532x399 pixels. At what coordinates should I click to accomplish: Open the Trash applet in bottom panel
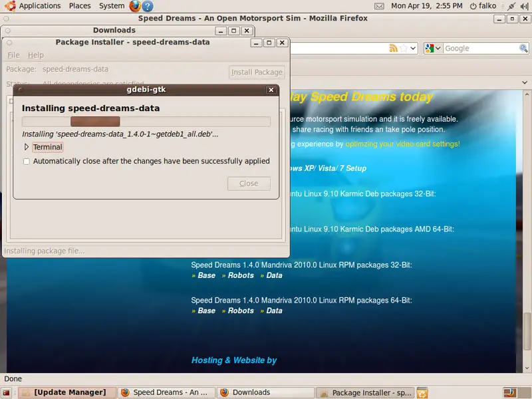(x=422, y=392)
